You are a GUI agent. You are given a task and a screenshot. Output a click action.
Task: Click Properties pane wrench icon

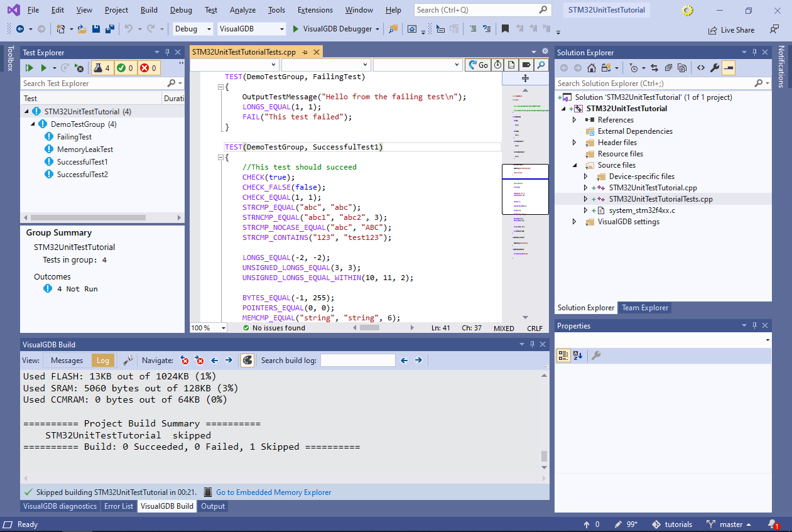click(596, 356)
